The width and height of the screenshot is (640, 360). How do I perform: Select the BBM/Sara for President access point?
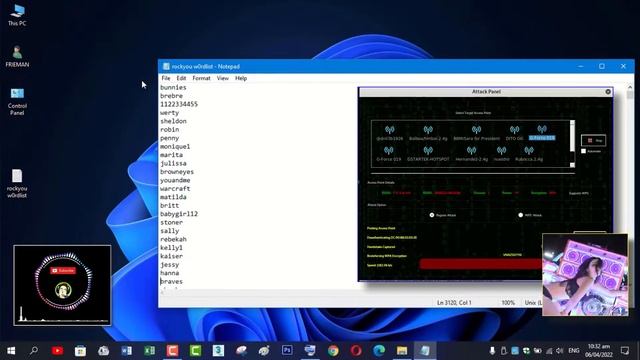coord(476,133)
